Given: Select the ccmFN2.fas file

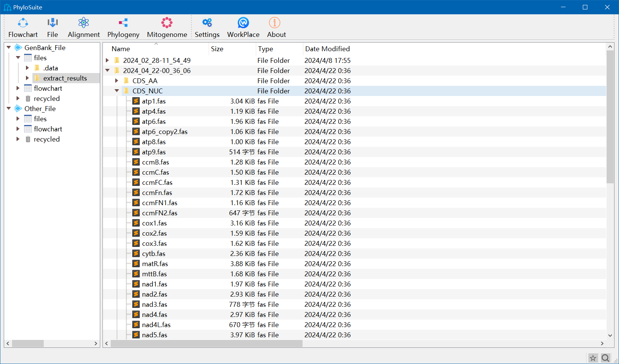Looking at the screenshot, I should coord(160,213).
